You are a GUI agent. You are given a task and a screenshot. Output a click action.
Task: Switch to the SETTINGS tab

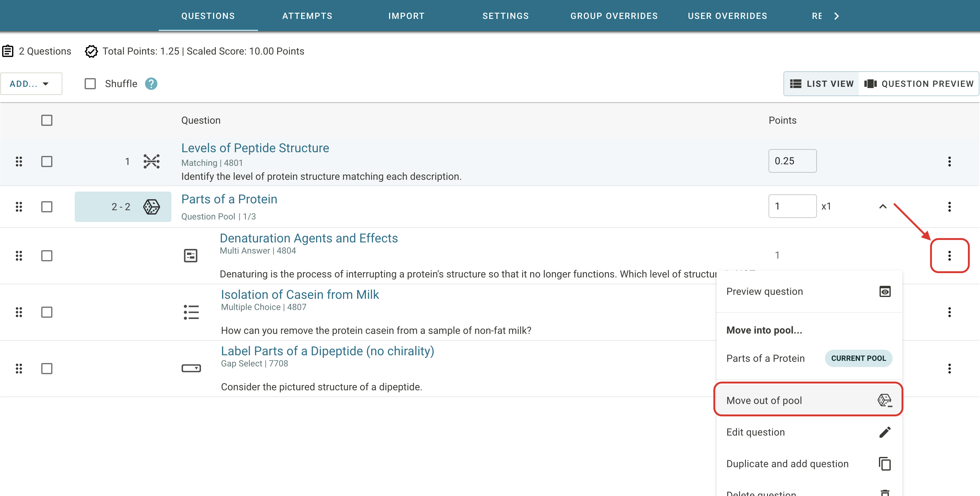[x=505, y=16]
